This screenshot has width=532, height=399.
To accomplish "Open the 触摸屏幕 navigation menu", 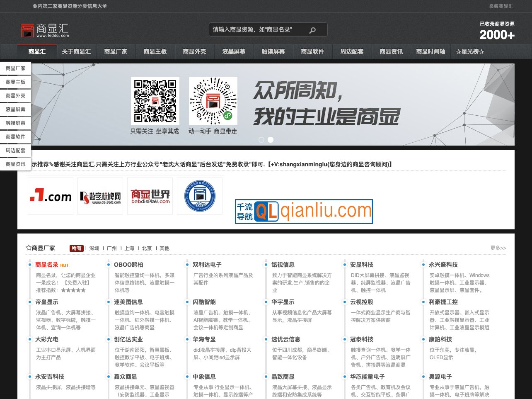I will coord(274,51).
